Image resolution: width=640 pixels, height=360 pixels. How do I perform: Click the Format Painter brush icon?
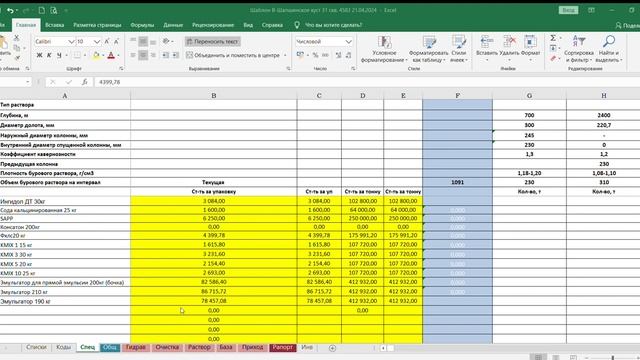[x=17, y=58]
